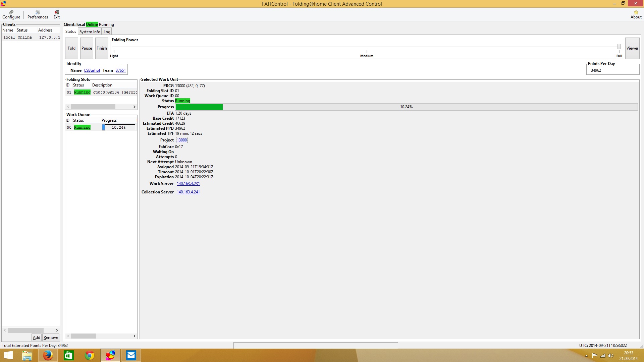This screenshot has width=644, height=362.
Task: Click the Points Per Day value 34962
Action: [596, 70]
